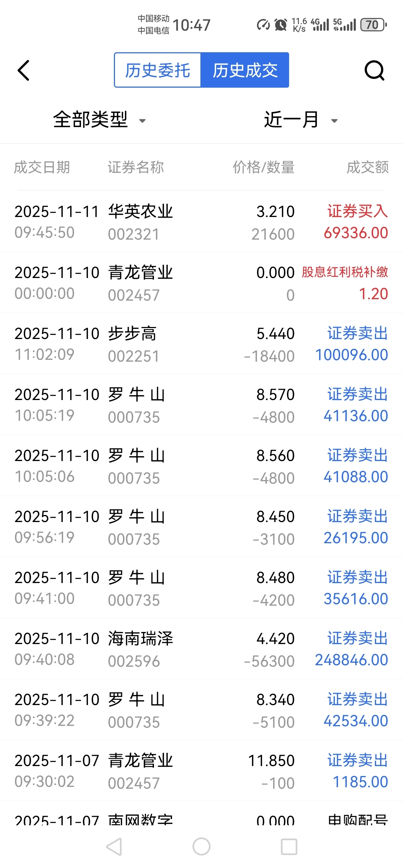Tap 成交额 column header

367,167
